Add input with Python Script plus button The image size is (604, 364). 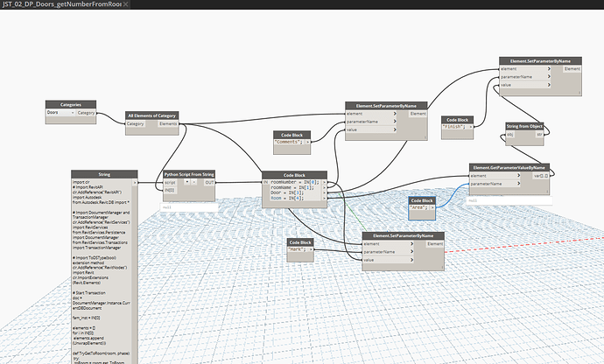click(186, 183)
